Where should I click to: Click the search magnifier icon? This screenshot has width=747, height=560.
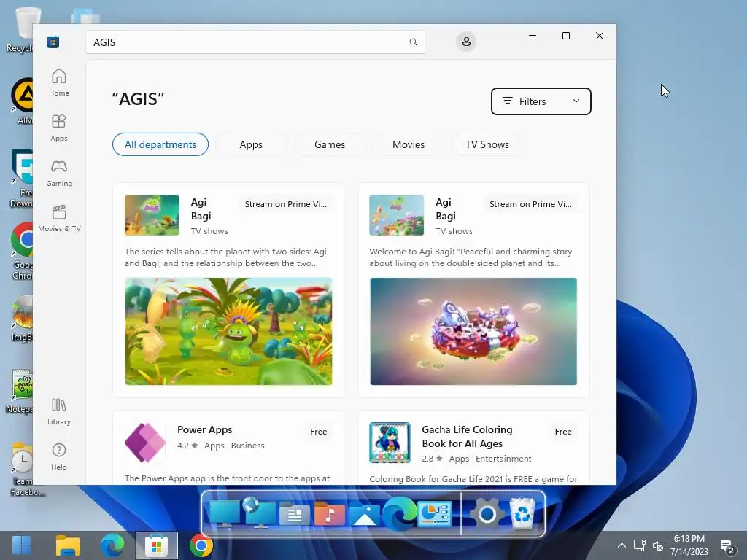414,42
